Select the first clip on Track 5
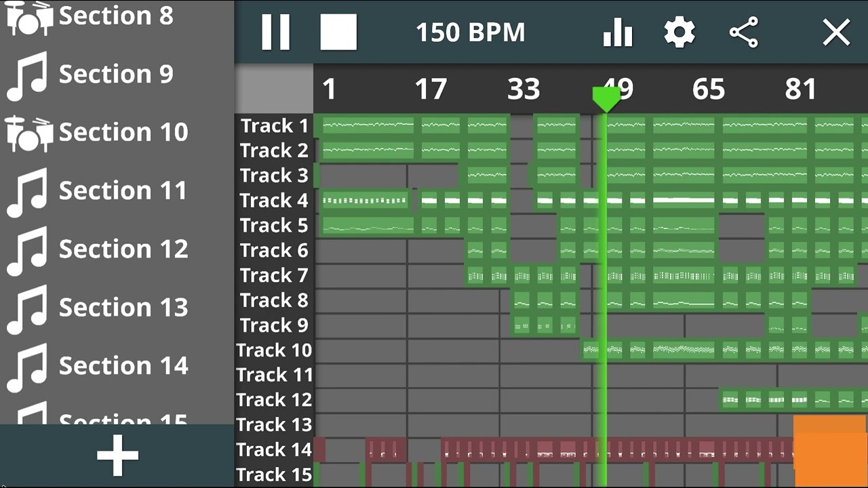The width and height of the screenshot is (868, 488). 367,226
